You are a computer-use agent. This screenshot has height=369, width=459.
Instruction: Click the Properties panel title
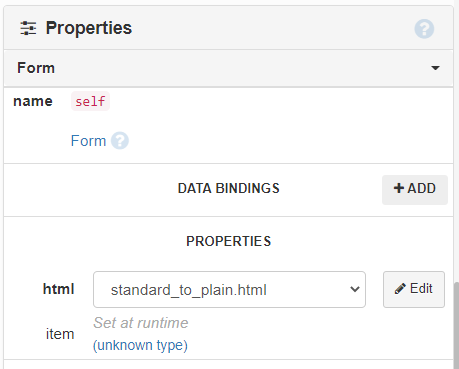point(89,28)
